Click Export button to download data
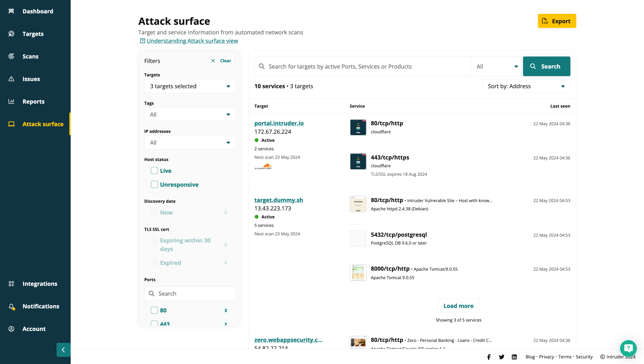 click(x=557, y=21)
